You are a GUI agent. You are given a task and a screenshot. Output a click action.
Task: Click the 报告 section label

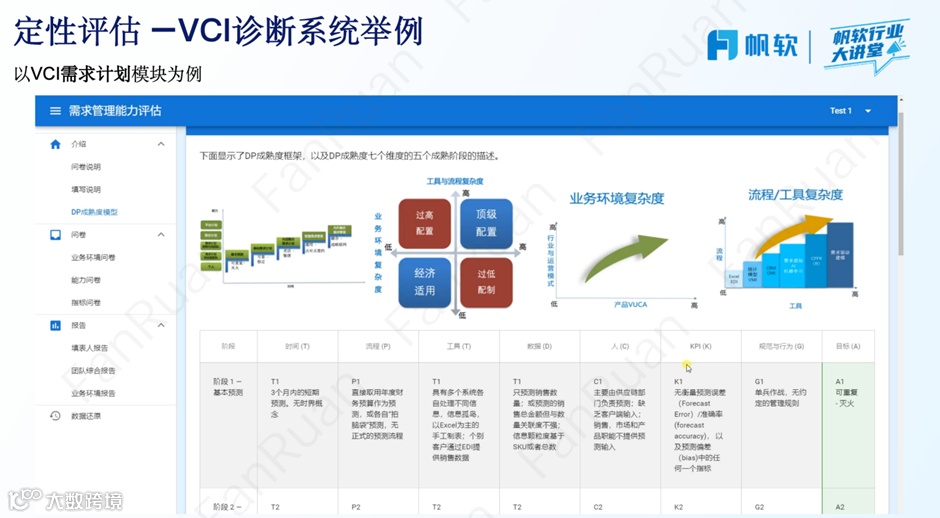point(79,325)
